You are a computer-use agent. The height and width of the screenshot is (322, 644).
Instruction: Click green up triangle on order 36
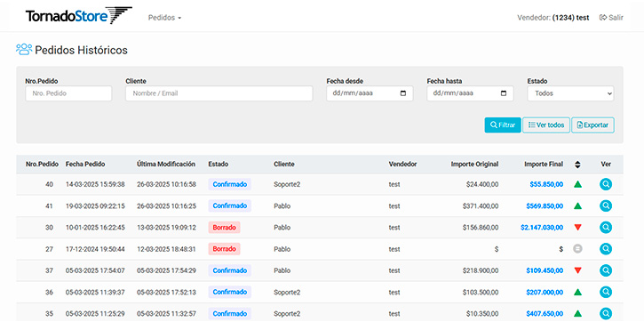tap(577, 292)
